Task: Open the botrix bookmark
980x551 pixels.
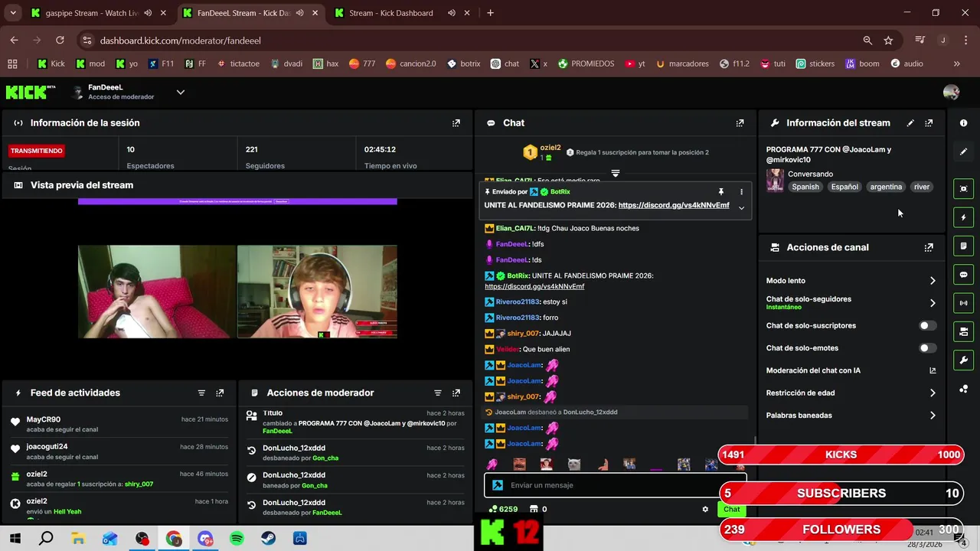Action: pos(463,64)
